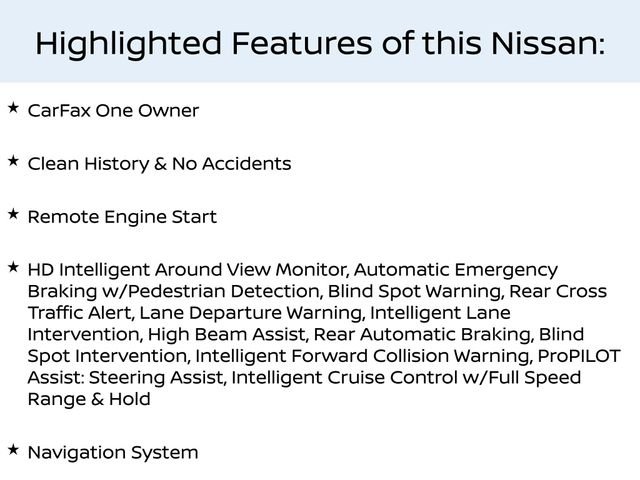Click the star beside HD Intelligent Around View
640x480 pixels.
pos(13,267)
